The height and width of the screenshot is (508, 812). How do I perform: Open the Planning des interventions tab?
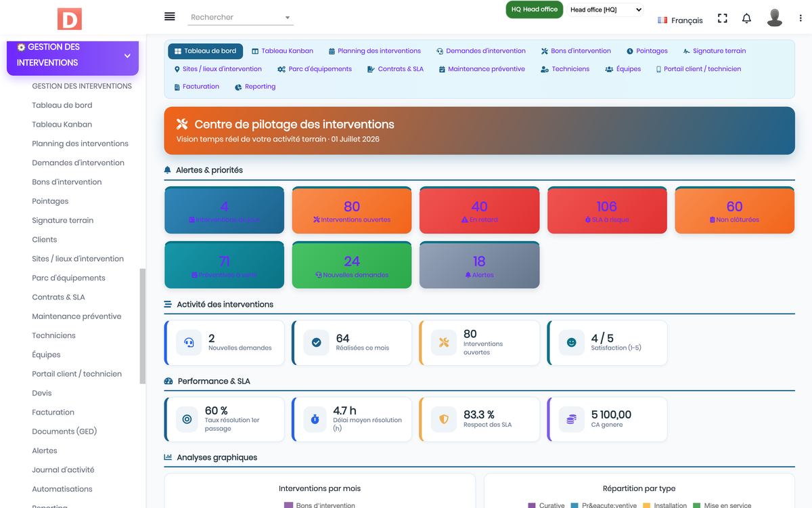(374, 51)
